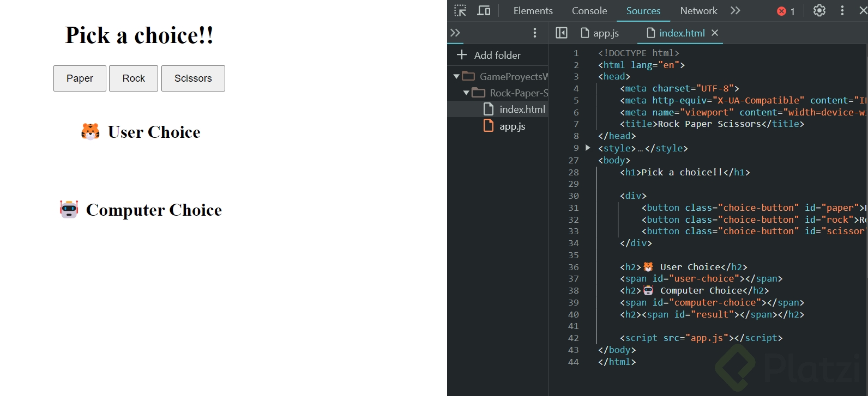Image resolution: width=868 pixels, height=396 pixels.
Task: Collapse the GameProyects folder
Action: 456,77
